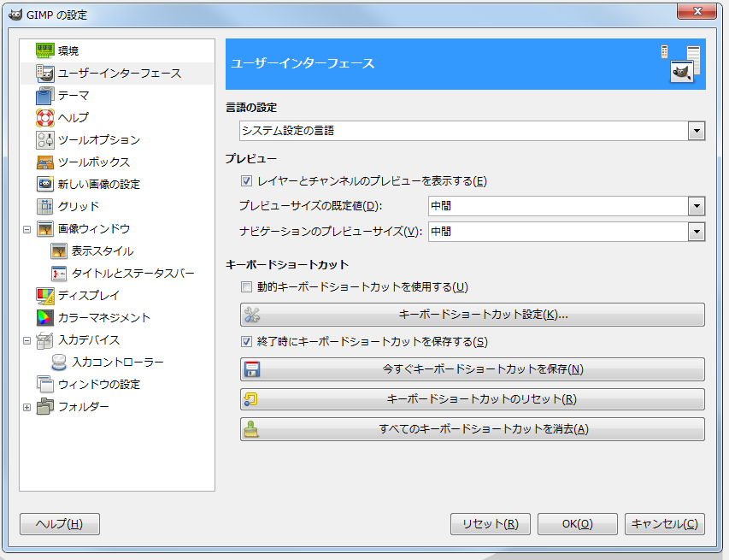Click the リセット(R) button at bottom
729x560 pixels.
491,524
